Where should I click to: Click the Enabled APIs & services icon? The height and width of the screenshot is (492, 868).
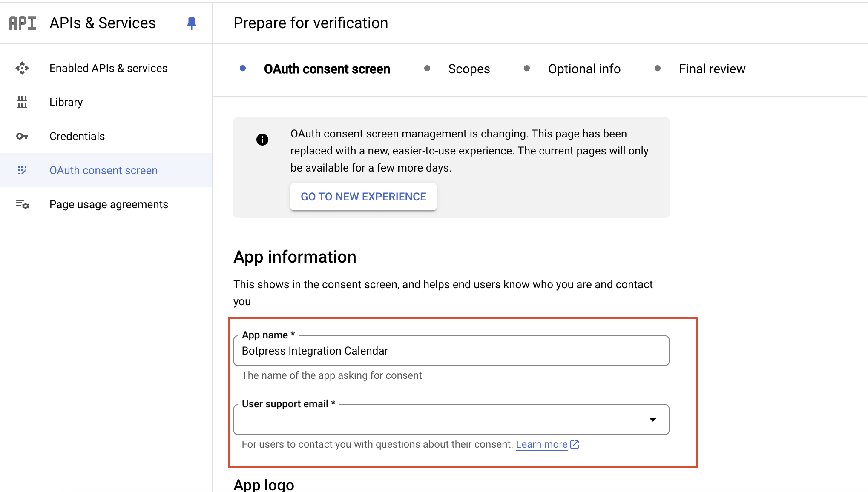(x=22, y=68)
